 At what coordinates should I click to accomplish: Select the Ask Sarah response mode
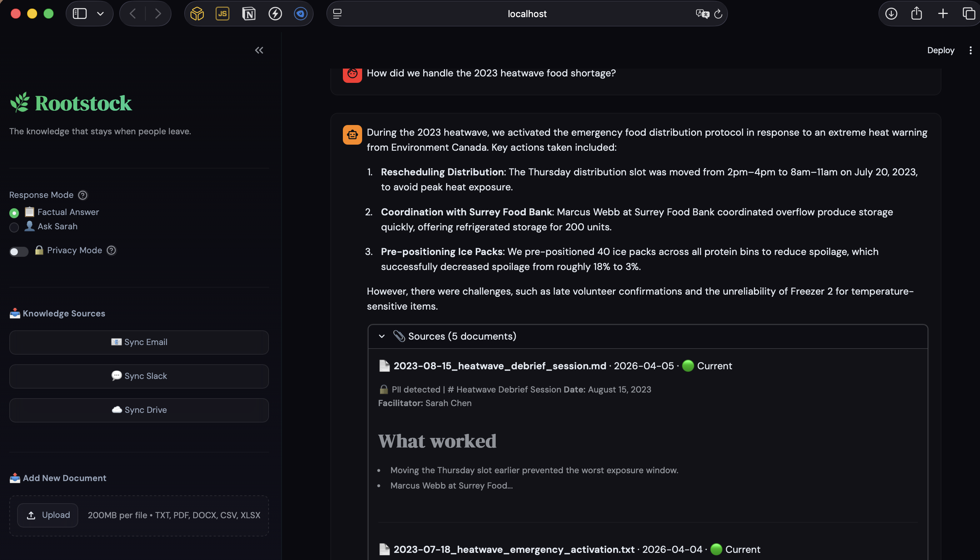[14, 227]
